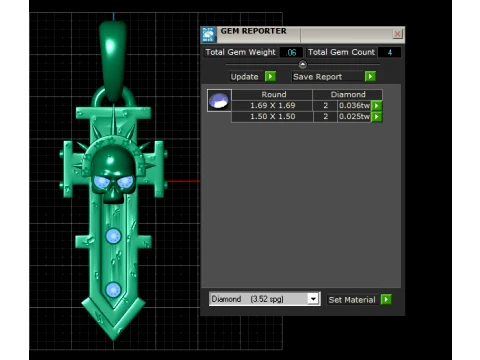Select the round gem thumbnail
This screenshot has width=480, height=360.
(x=219, y=100)
